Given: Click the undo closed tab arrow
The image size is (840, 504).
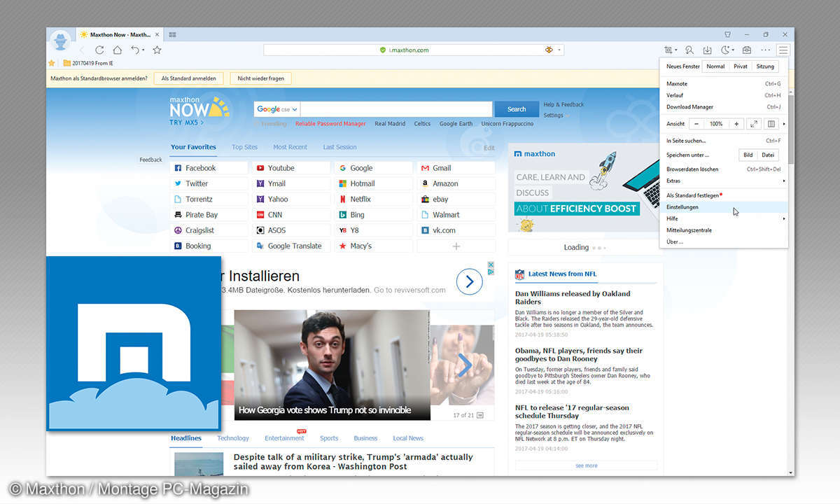Looking at the screenshot, I should click(135, 50).
